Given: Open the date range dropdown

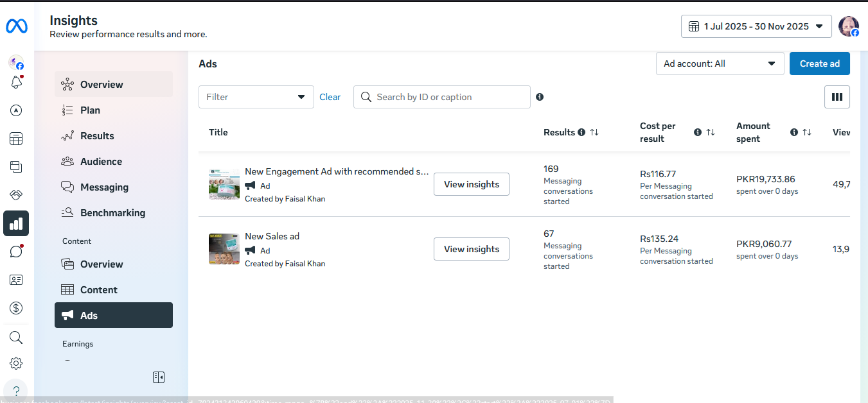Looking at the screenshot, I should pyautogui.click(x=756, y=26).
